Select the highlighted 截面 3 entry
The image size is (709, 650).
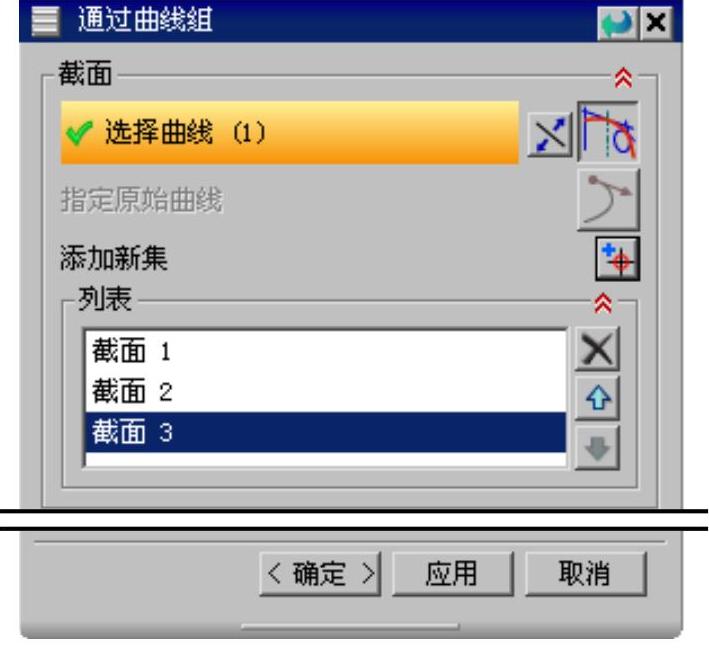pyautogui.click(x=326, y=432)
